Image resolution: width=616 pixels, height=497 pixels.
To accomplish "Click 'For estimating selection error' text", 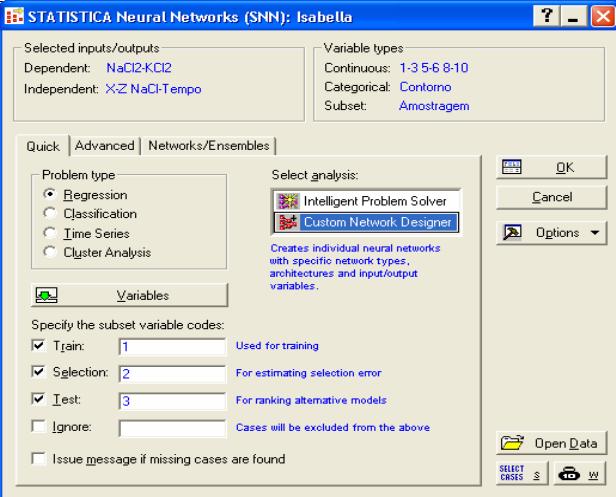I will pos(308,373).
